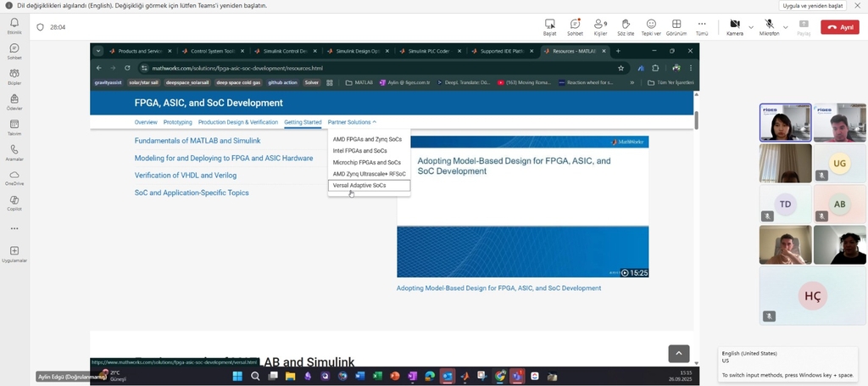
Task: Open Kamera options dropdown arrow
Action: [x=750, y=26]
